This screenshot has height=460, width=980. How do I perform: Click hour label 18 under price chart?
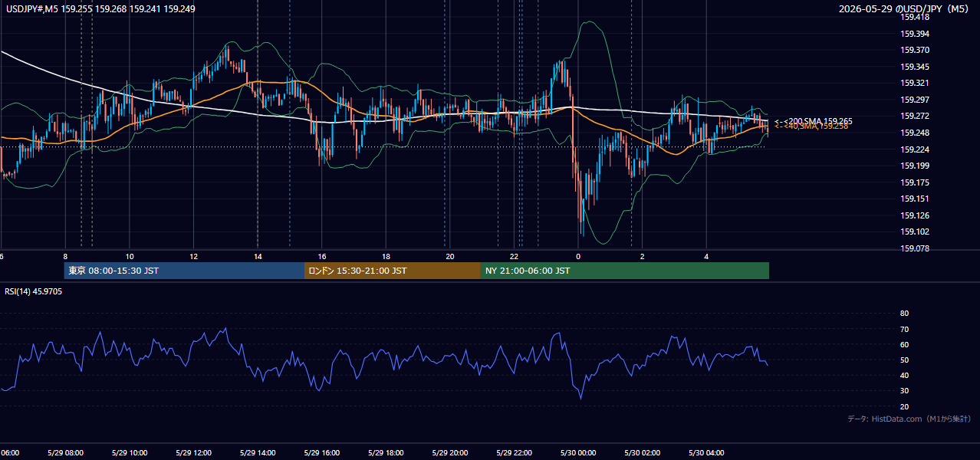pyautogui.click(x=386, y=257)
